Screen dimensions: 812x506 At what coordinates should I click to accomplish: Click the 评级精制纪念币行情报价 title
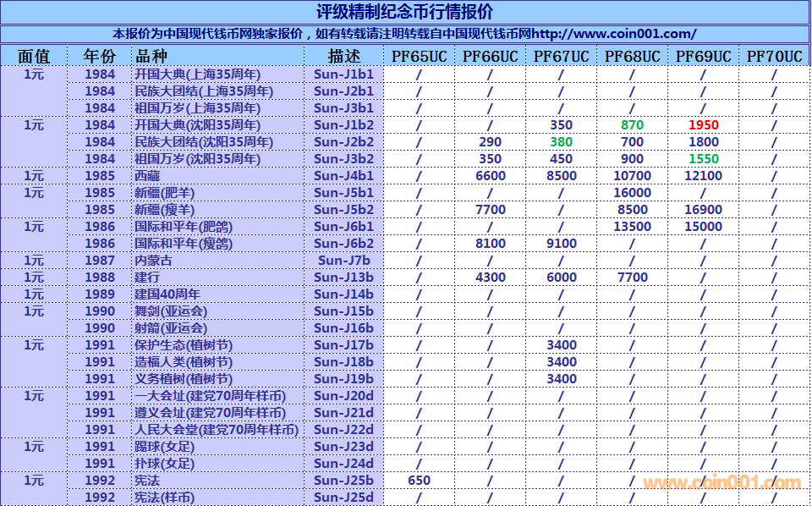pyautogui.click(x=404, y=13)
